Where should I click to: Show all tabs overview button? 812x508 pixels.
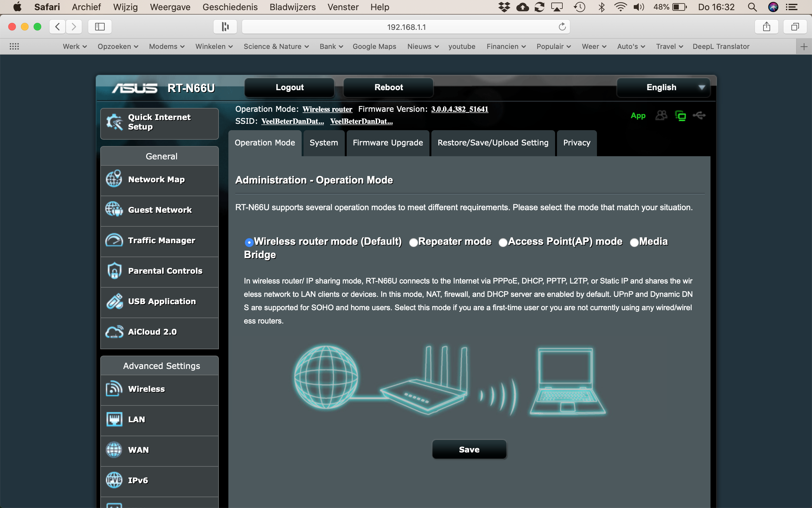[x=795, y=27]
